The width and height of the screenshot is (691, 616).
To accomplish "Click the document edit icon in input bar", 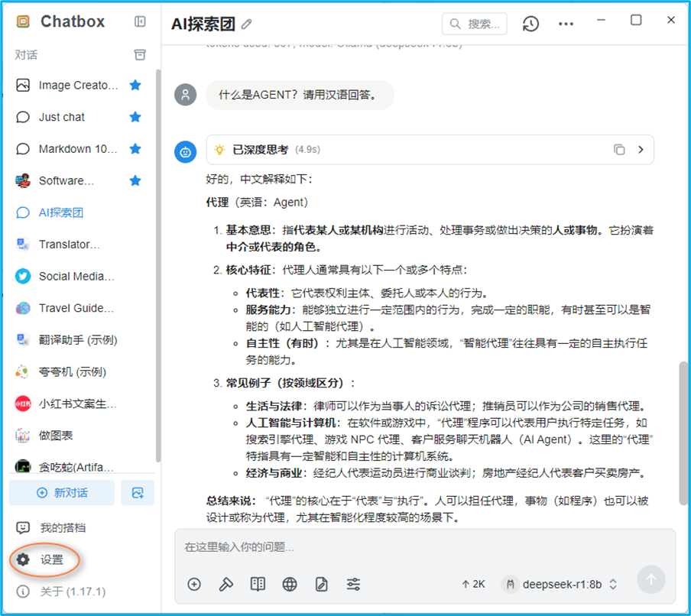I will tap(322, 584).
